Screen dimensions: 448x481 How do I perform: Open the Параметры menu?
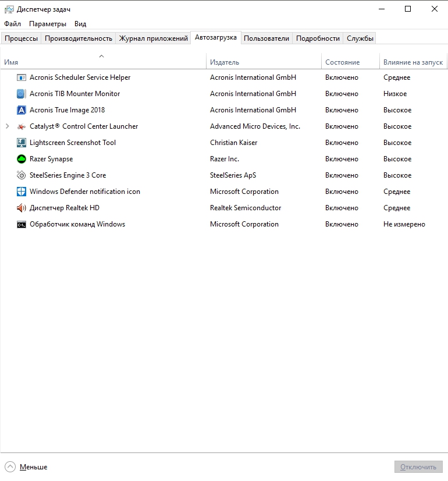[48, 24]
